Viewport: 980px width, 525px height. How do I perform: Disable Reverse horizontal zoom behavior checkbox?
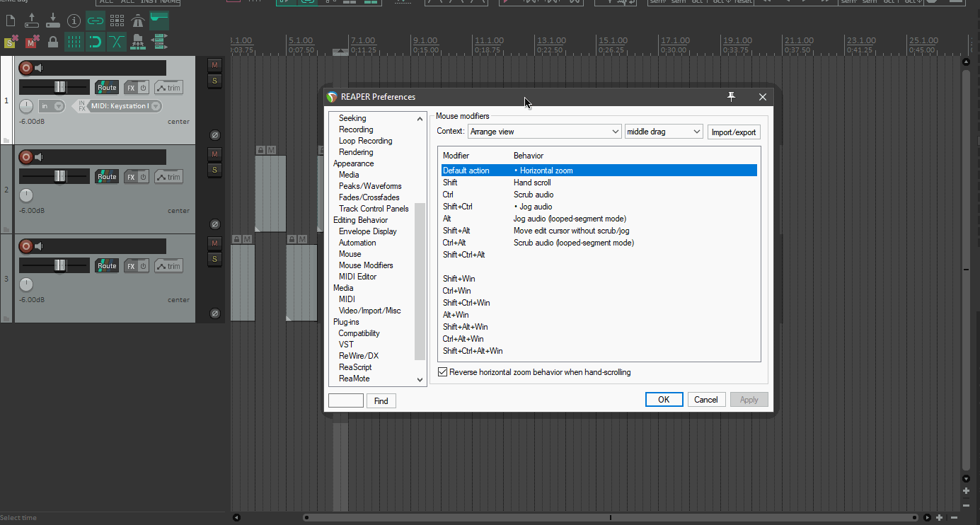tap(443, 372)
